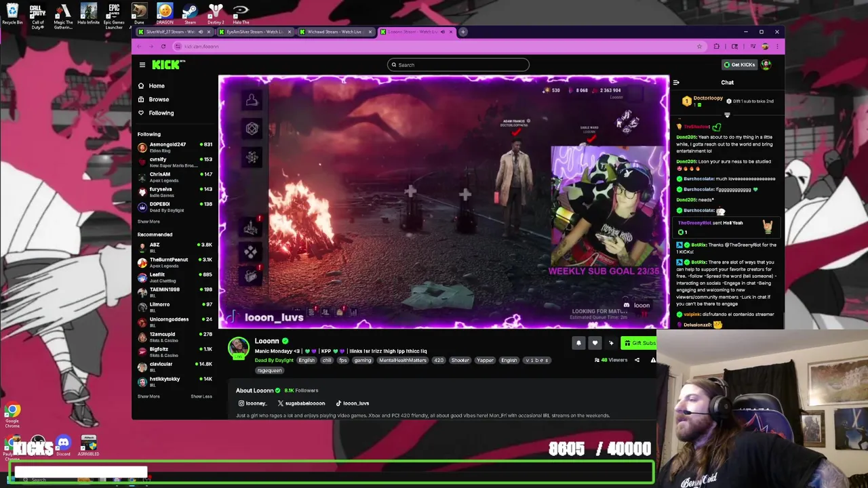
Task: Open Dead By Daylight category link
Action: pos(274,361)
